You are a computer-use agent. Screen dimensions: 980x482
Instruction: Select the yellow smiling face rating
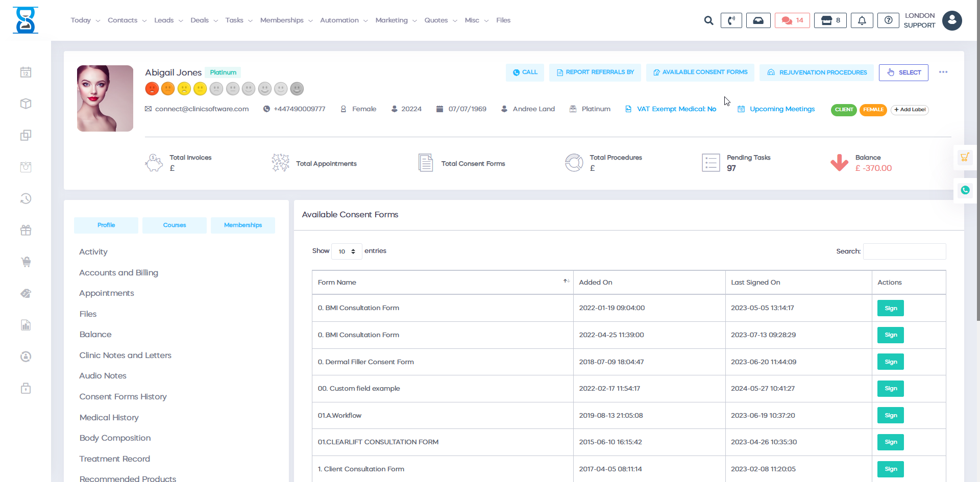[x=200, y=89]
